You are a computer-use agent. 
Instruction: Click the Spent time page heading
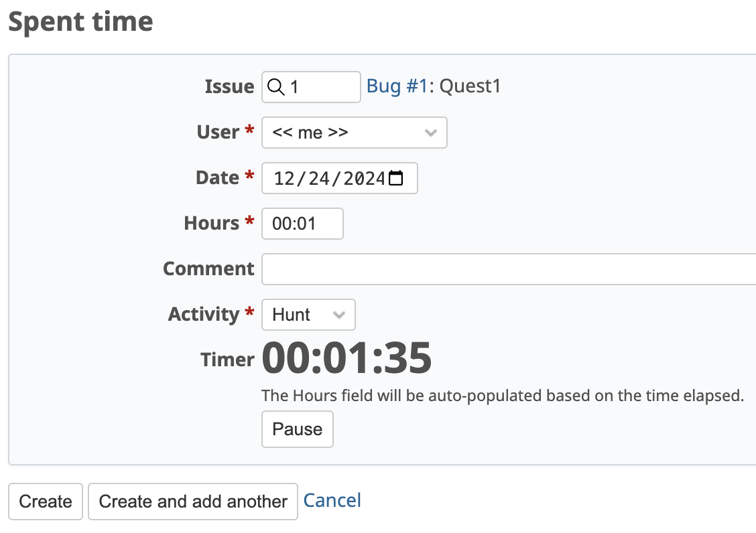coord(80,22)
